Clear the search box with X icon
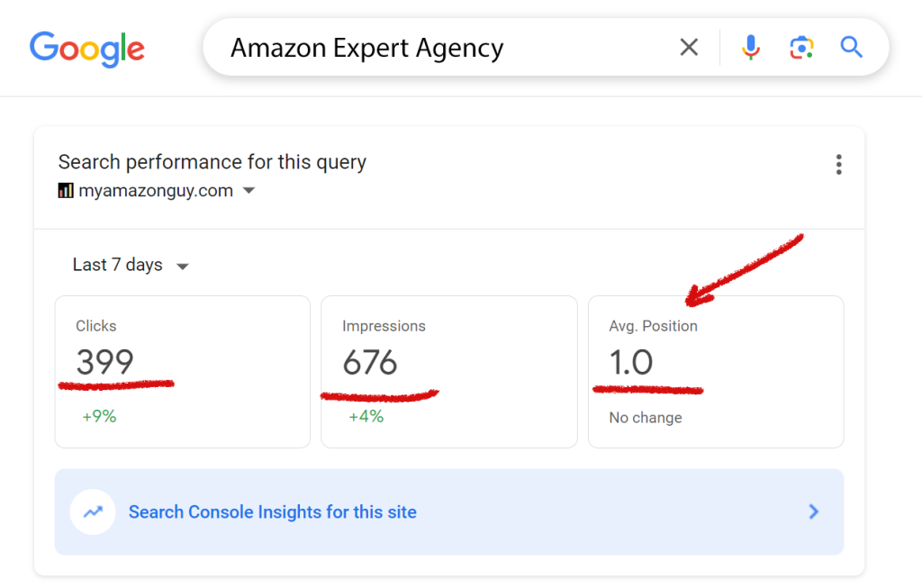This screenshot has width=922, height=588. pos(689,47)
